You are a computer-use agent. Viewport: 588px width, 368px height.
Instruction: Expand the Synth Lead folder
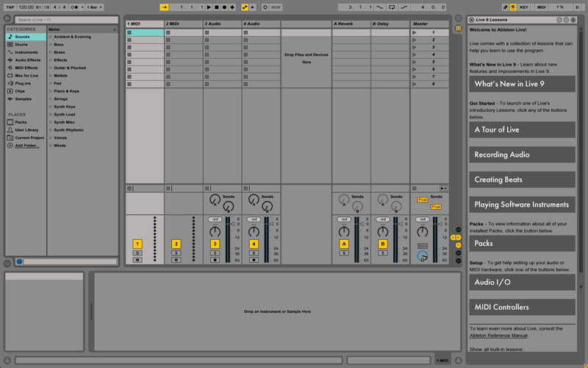tap(51, 115)
